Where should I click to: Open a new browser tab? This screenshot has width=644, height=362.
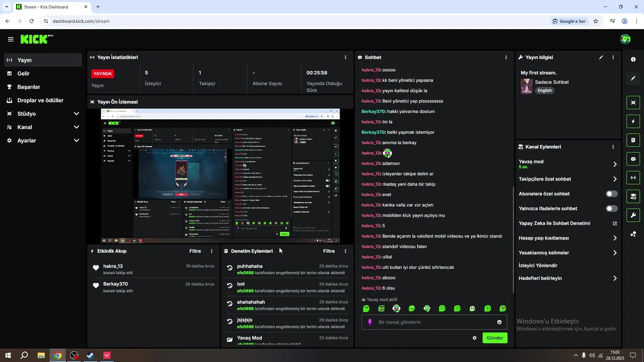click(98, 7)
